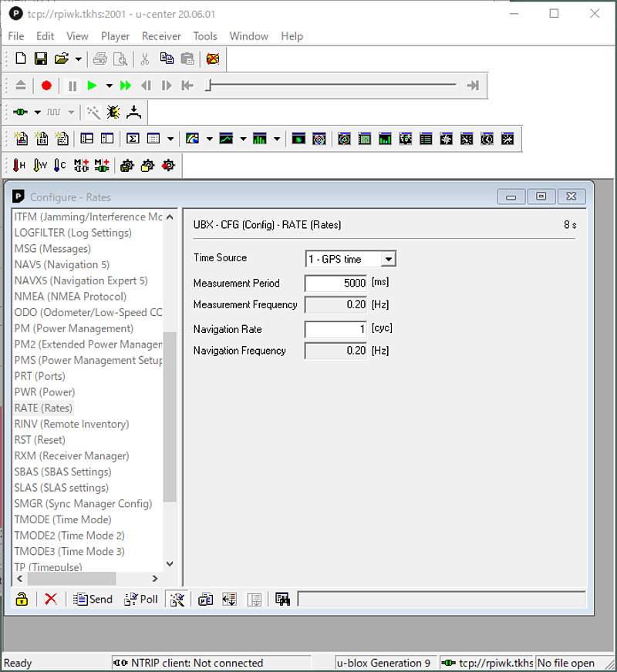Click the green receiver connection plug icon
The image size is (617, 672).
[20, 113]
